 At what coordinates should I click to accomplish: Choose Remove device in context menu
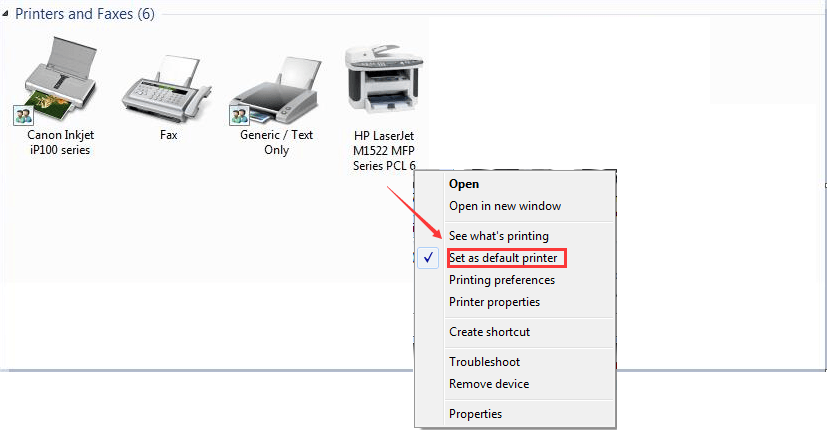pos(489,384)
